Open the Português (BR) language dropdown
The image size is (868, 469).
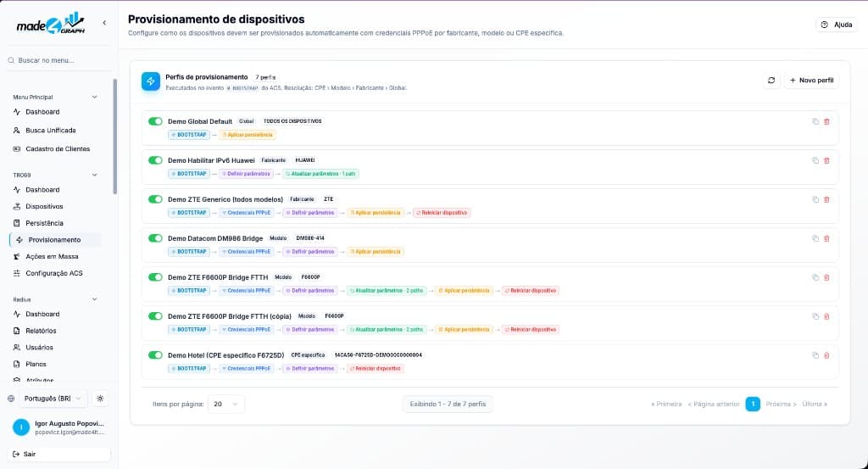click(53, 399)
